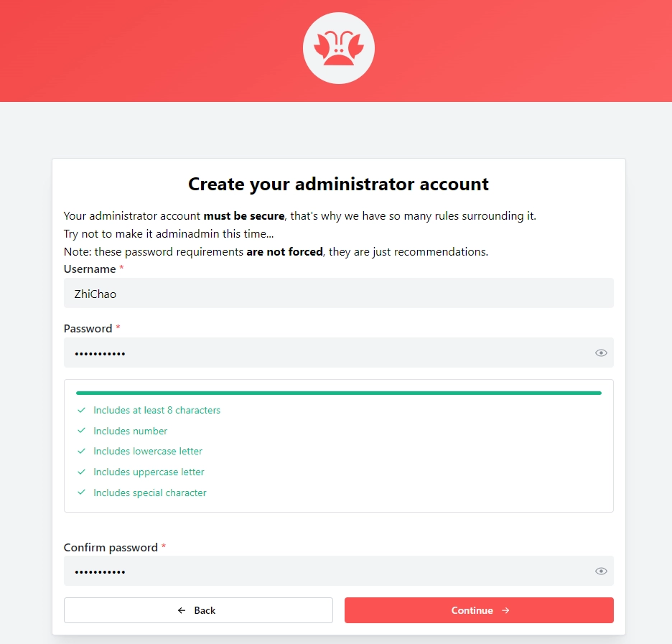Click the "Password" label above the password field
The height and width of the screenshot is (644, 672).
(88, 329)
